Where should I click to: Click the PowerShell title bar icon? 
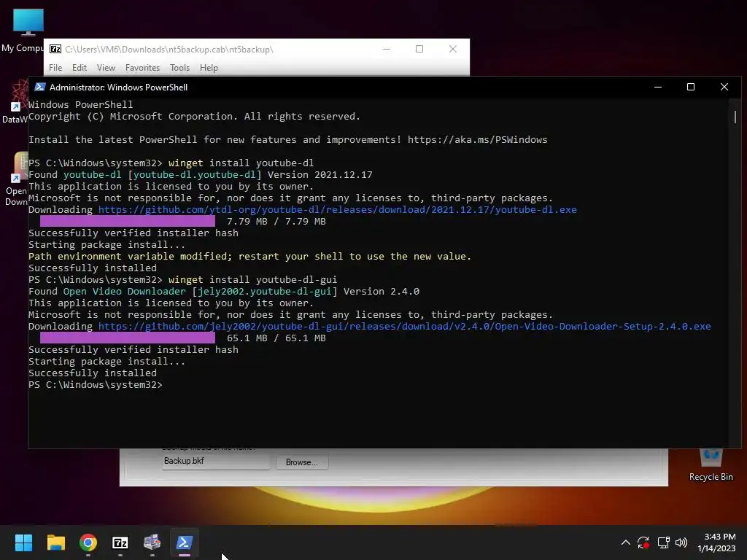[40, 87]
